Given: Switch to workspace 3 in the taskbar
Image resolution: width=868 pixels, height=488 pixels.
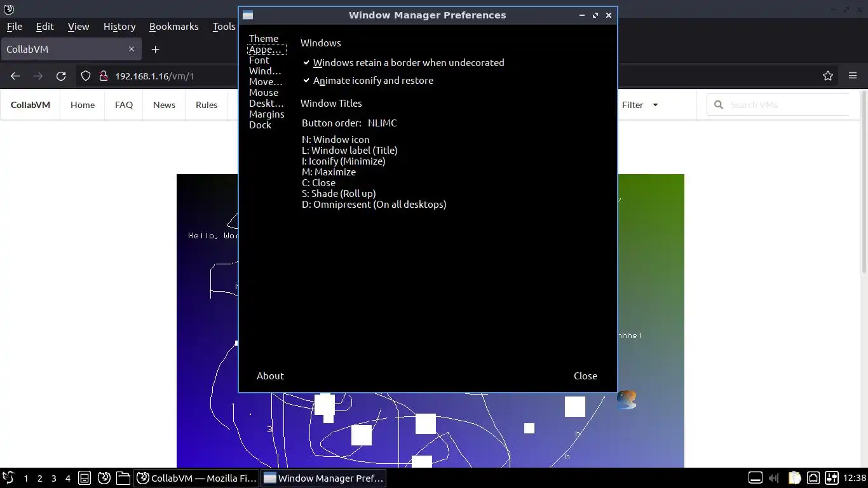Looking at the screenshot, I should (x=53, y=478).
